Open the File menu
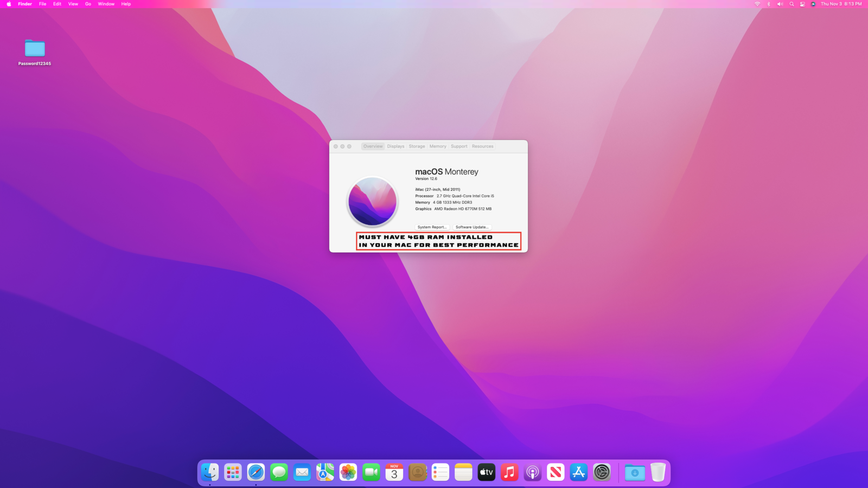 (x=42, y=4)
